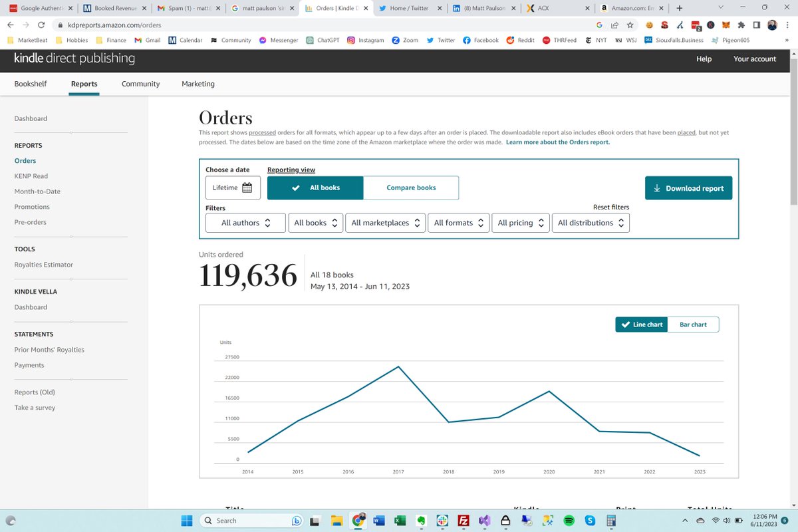Image resolution: width=798 pixels, height=532 pixels.
Task: Switch the chart to Bar chart view
Action: pyautogui.click(x=694, y=324)
